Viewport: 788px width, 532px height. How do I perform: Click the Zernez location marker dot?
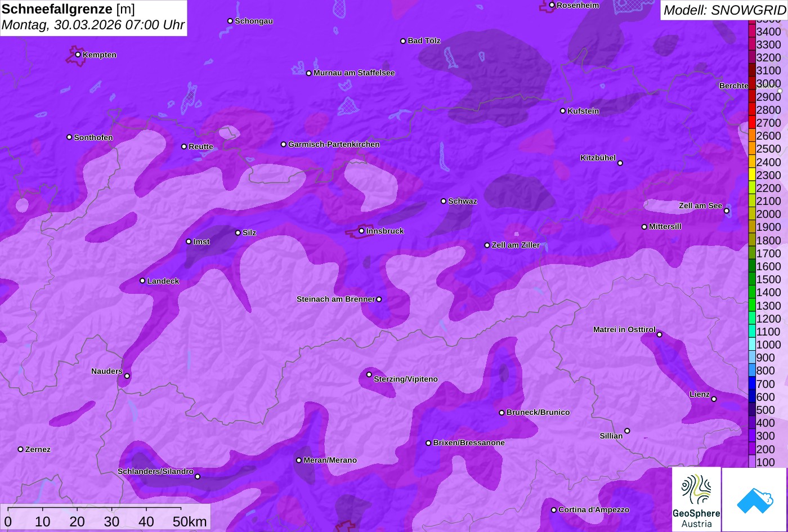[x=20, y=449]
